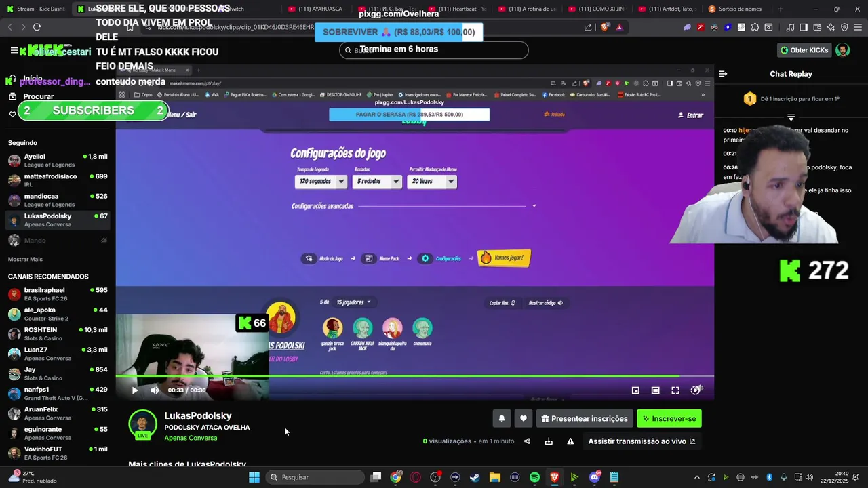Switch to Sorteio de nomes tab
This screenshot has height=488, width=868.
click(736, 9)
